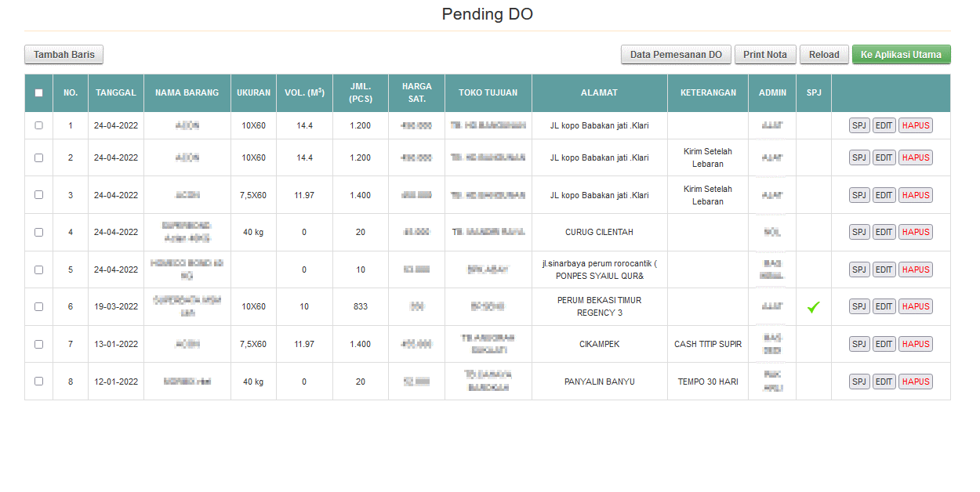
Task: Click the Tambah Baris button
Action: click(64, 55)
